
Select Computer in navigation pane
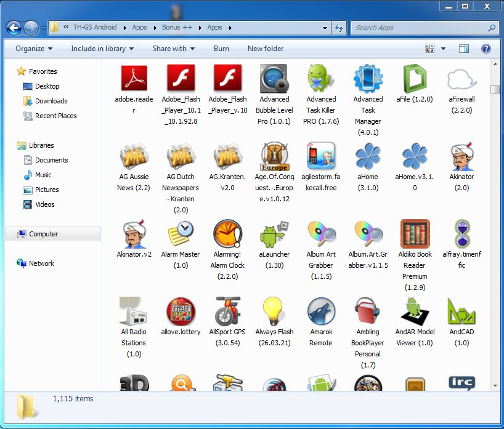(x=53, y=234)
